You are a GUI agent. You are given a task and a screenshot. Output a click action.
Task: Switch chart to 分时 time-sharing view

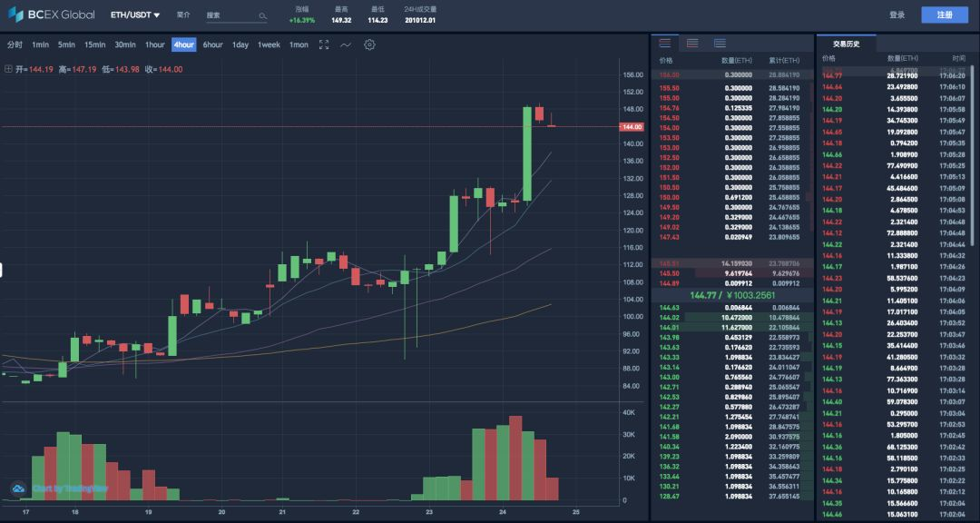point(15,44)
